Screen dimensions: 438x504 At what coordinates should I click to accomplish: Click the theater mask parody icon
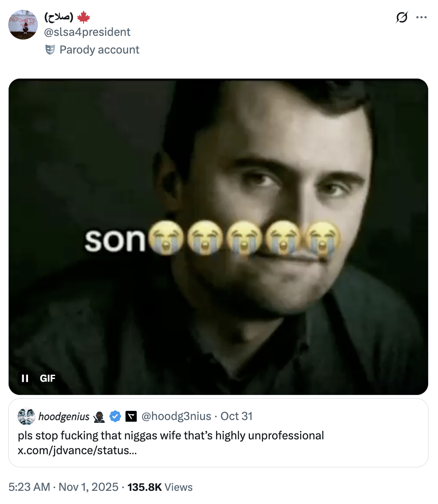pyautogui.click(x=51, y=50)
